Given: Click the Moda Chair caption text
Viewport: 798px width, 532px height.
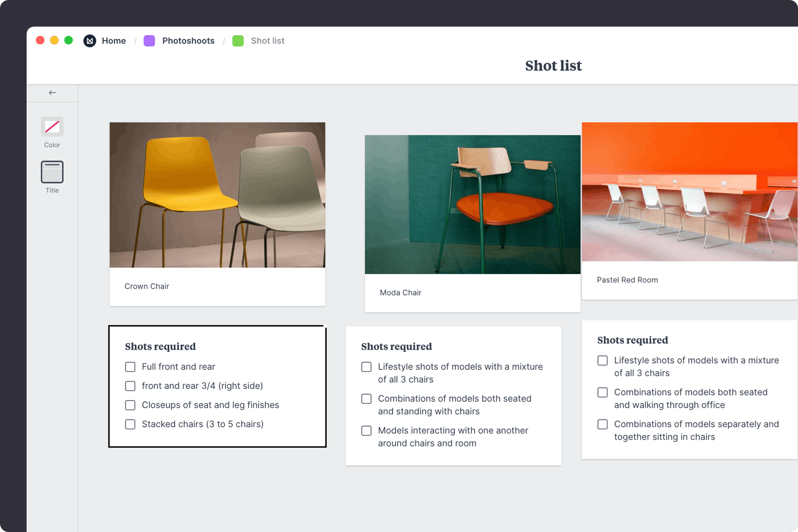Looking at the screenshot, I should (x=401, y=293).
